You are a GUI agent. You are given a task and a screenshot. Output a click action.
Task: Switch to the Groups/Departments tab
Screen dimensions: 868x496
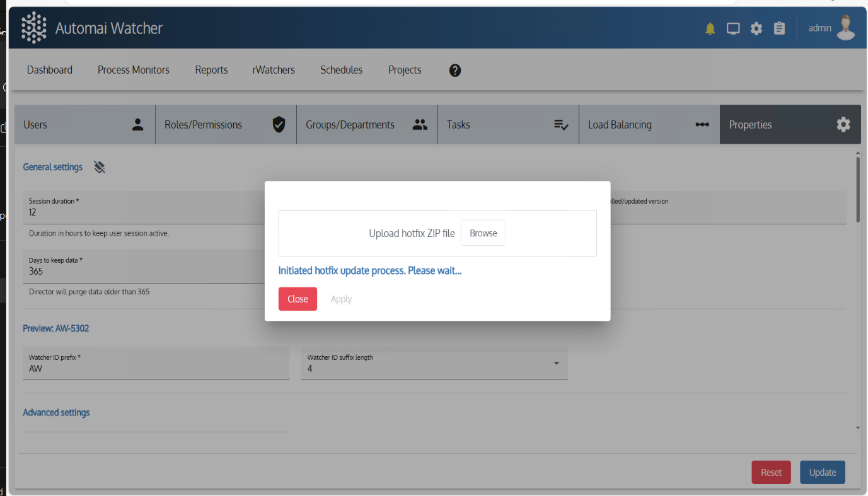click(x=367, y=125)
